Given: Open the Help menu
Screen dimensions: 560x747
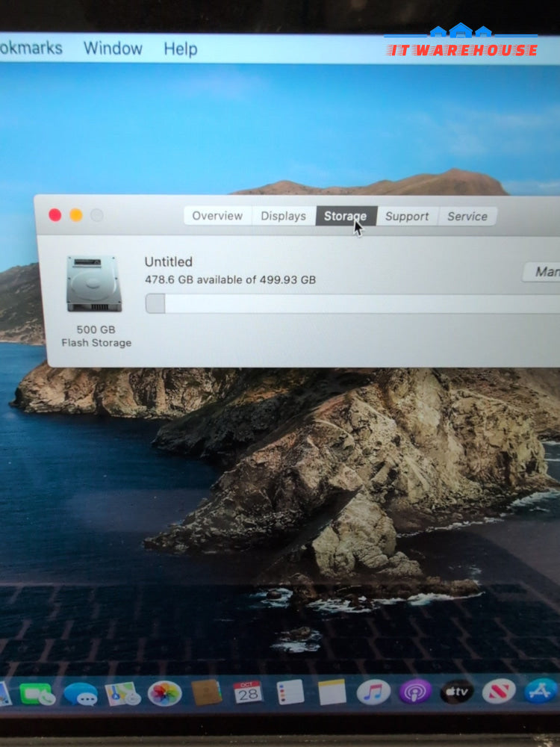Looking at the screenshot, I should [x=181, y=49].
